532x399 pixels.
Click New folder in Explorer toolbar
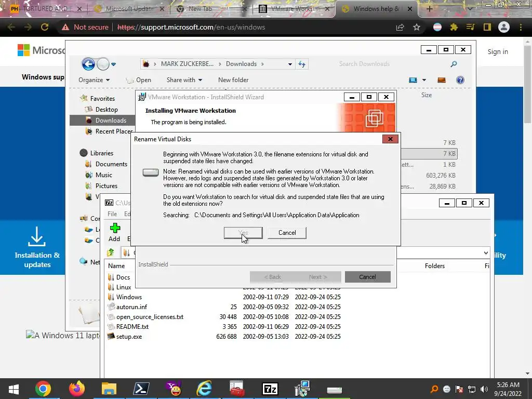pyautogui.click(x=233, y=80)
